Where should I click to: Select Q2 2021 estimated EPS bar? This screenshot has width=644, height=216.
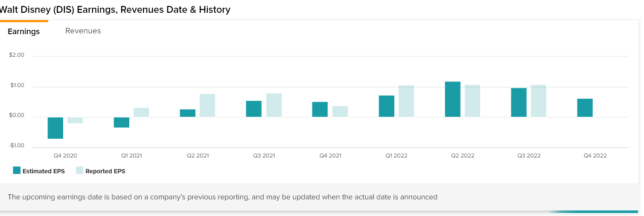188,113
